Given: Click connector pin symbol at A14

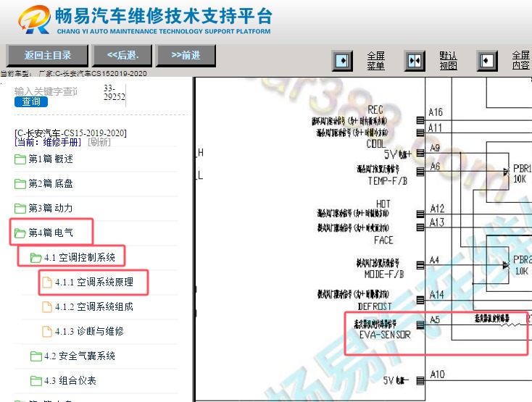Looking at the screenshot, I should click(420, 300).
